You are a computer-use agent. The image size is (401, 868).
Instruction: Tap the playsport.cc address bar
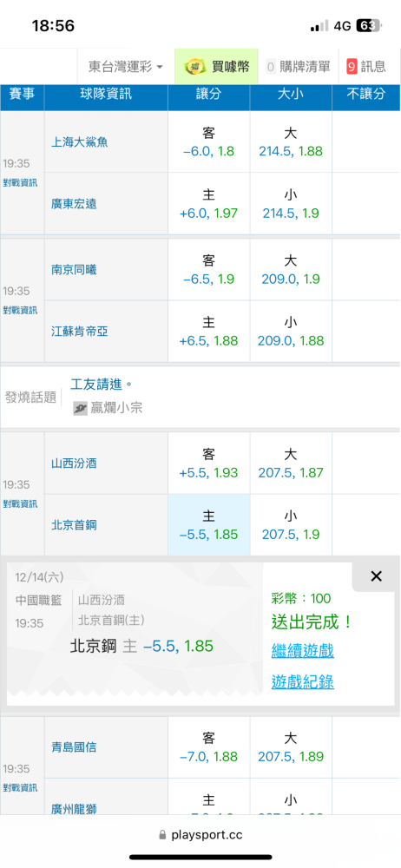tap(200, 834)
